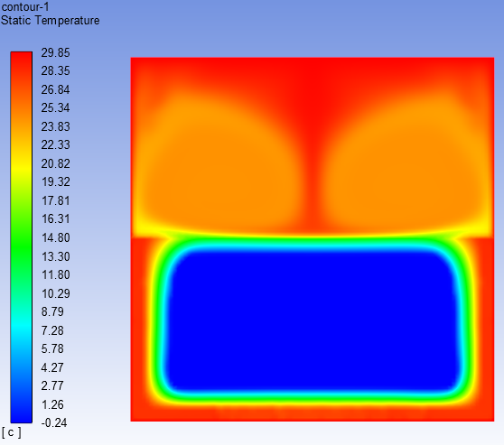The width and height of the screenshot is (504, 445).
Task: Select the 22.33 legend value
Action: (55, 145)
